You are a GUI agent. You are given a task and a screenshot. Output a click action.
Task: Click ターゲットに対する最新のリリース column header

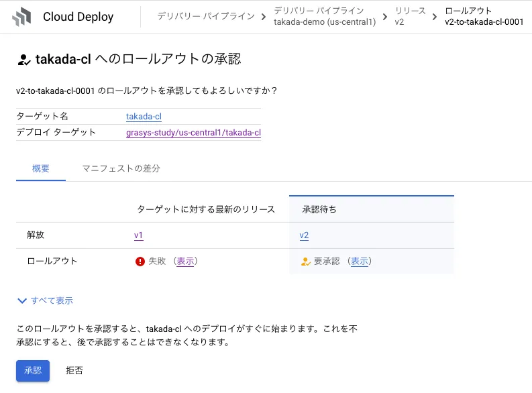point(206,209)
